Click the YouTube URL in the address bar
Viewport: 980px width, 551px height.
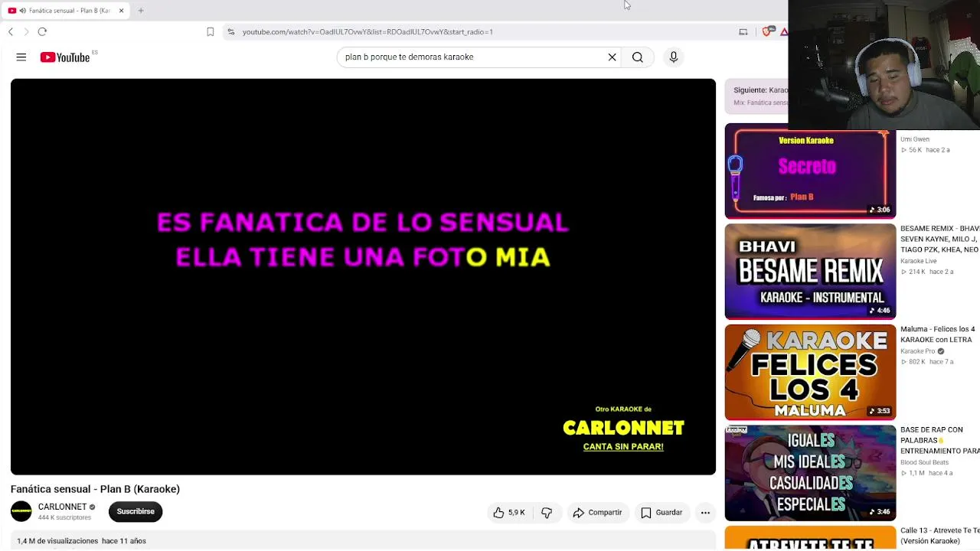click(367, 32)
